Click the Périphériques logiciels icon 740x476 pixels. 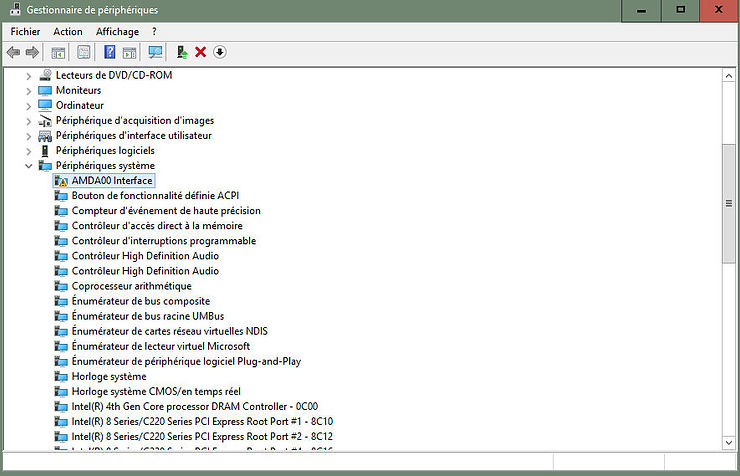tap(45, 151)
